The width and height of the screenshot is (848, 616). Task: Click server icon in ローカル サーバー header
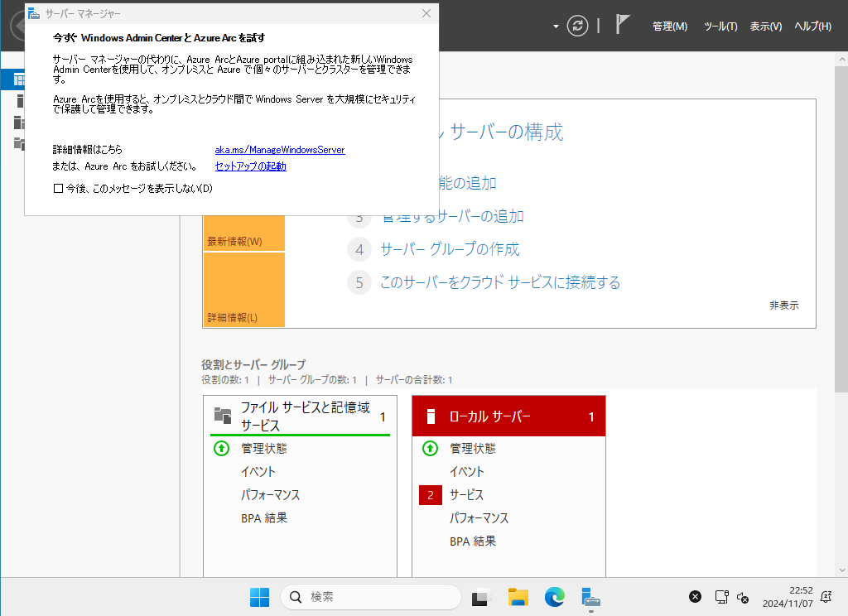click(x=431, y=416)
